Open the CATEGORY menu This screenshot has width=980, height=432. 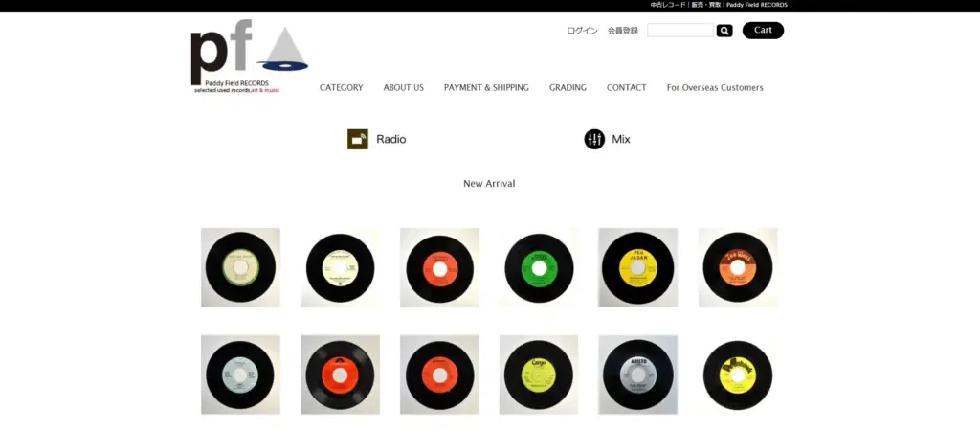pos(341,87)
